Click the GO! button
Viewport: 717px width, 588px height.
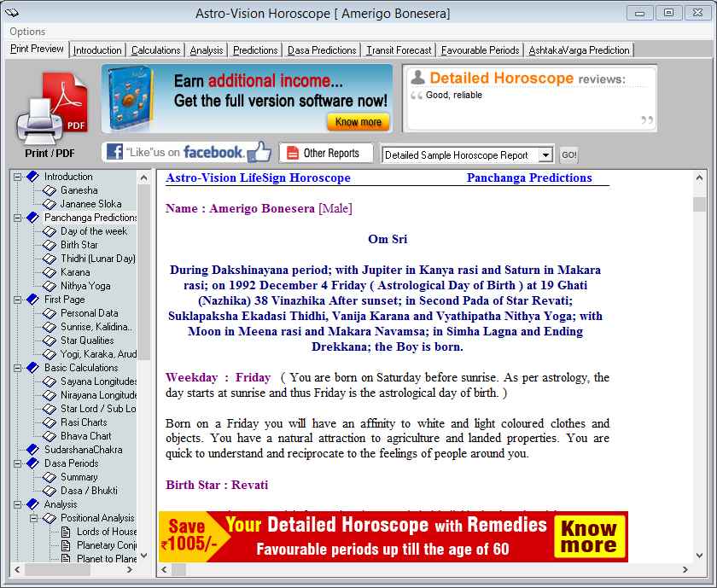(568, 155)
